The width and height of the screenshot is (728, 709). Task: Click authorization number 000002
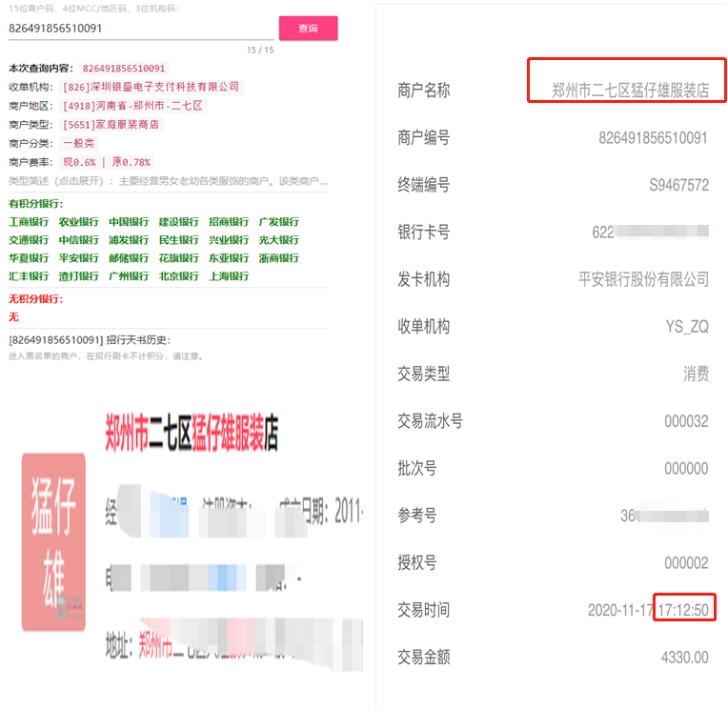(x=686, y=563)
